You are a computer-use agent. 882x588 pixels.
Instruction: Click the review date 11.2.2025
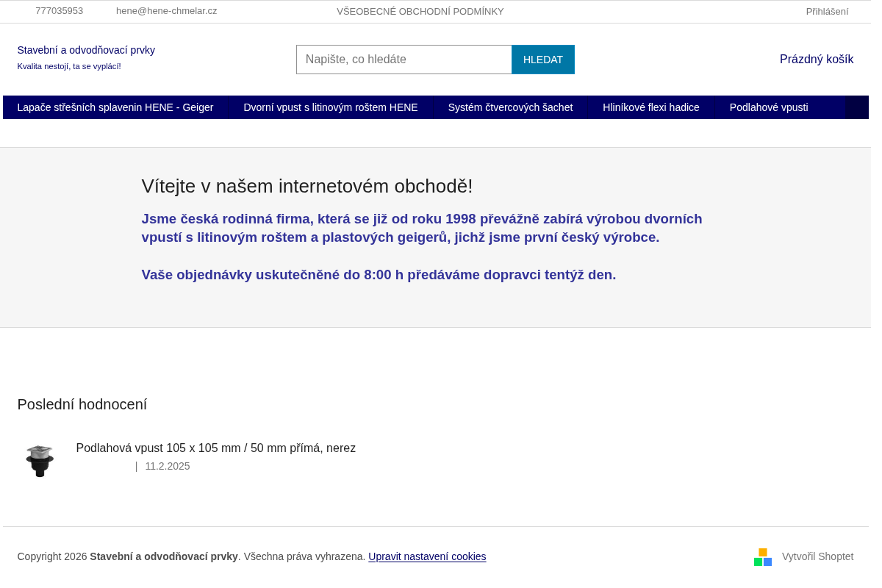tap(168, 466)
